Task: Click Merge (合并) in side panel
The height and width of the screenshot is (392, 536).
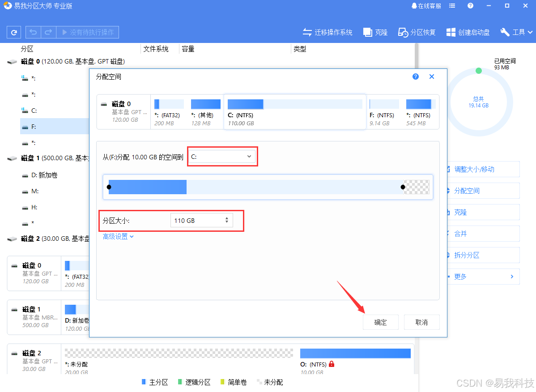Action: click(483, 234)
